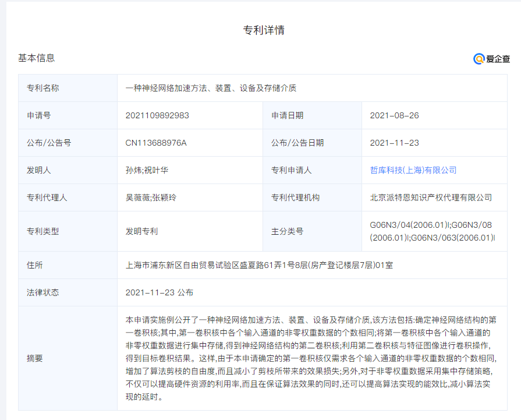
Task: Select inventor names 孙炜;祝叶华
Action: [x=147, y=170]
